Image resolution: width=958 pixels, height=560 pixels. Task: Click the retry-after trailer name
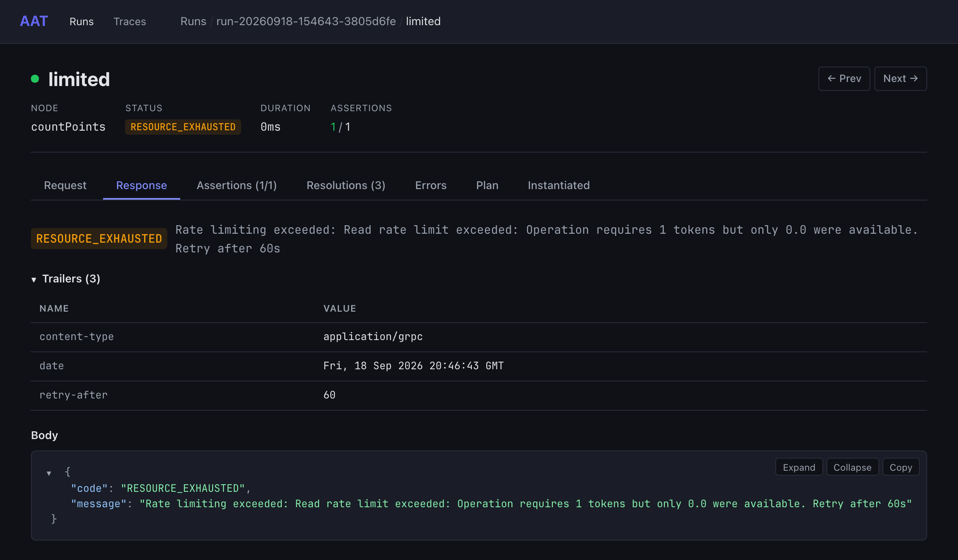[73, 395]
